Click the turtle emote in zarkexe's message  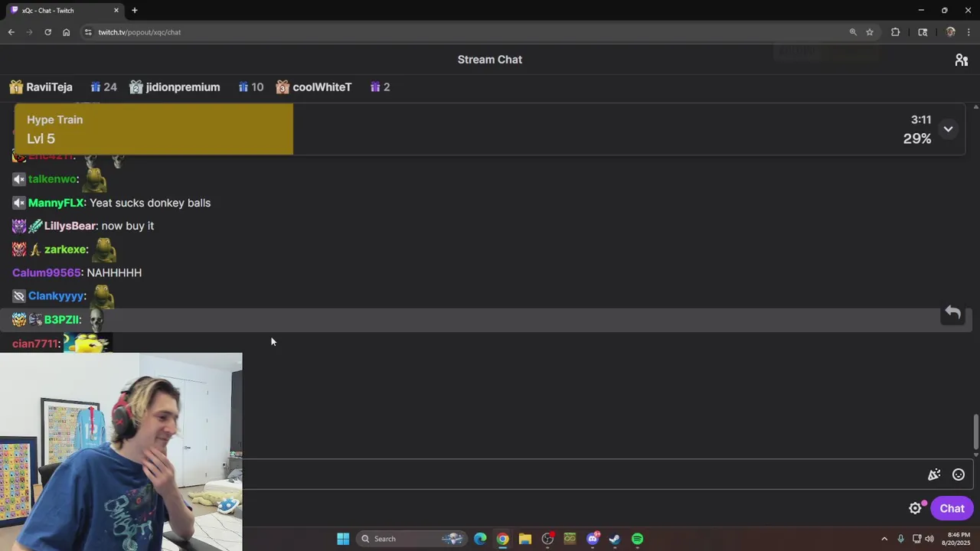click(104, 249)
